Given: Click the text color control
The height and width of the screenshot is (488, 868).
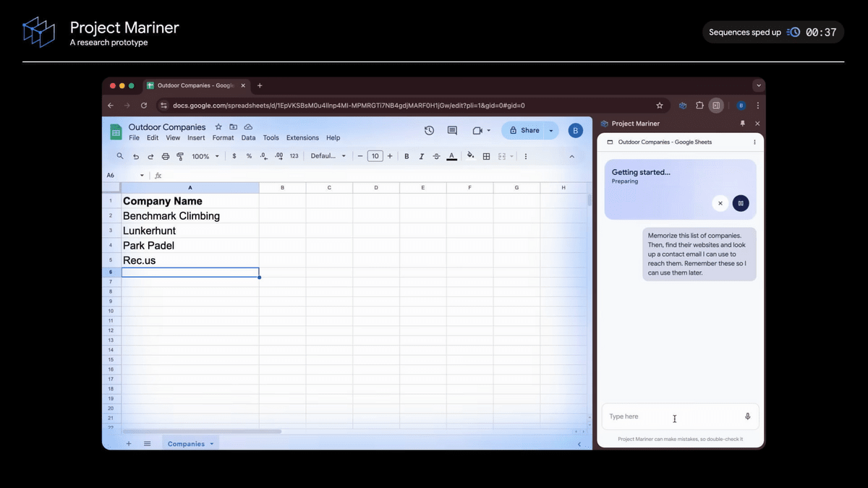Looking at the screenshot, I should pos(451,155).
